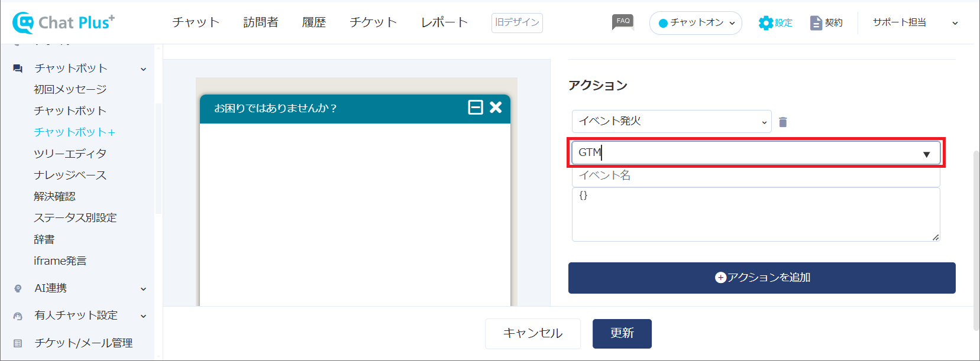Open the チケット top menu
980x361 pixels.
coord(373,22)
